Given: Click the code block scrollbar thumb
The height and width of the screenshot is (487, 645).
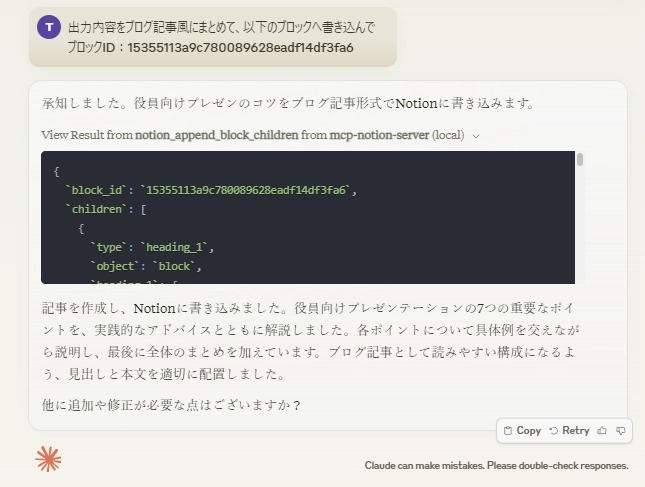Looking at the screenshot, I should coord(580,159).
